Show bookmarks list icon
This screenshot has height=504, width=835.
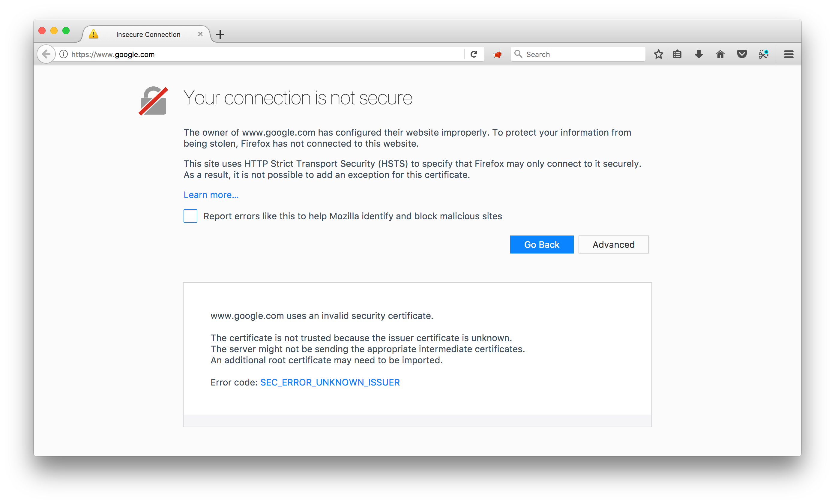point(677,54)
